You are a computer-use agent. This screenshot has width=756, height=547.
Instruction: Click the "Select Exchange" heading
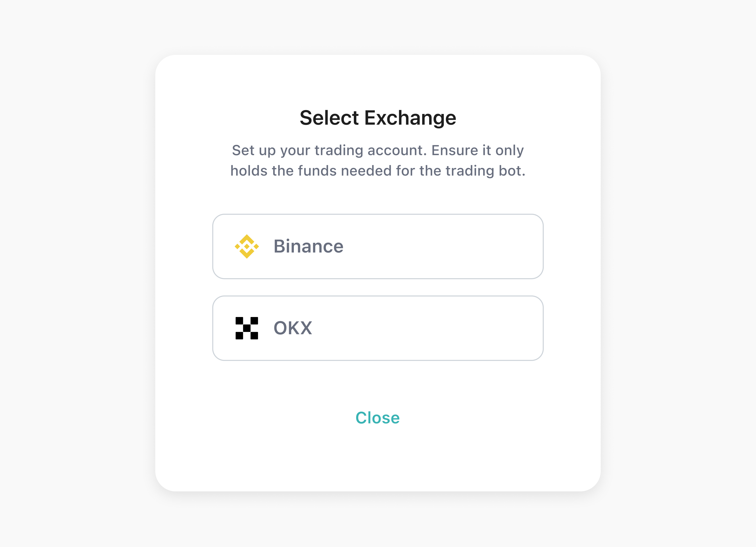(x=378, y=118)
